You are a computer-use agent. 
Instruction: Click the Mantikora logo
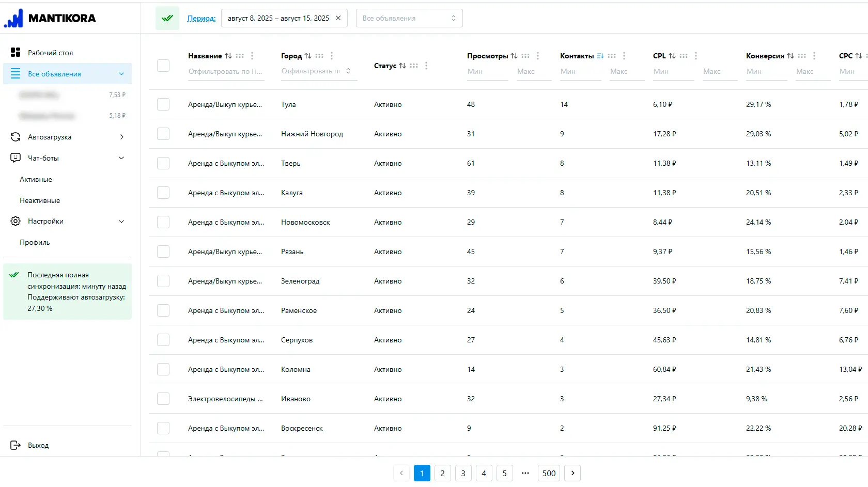pyautogui.click(x=50, y=18)
